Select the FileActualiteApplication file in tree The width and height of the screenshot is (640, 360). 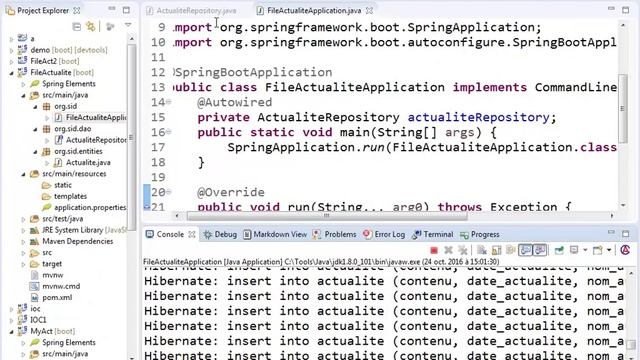tap(92, 118)
